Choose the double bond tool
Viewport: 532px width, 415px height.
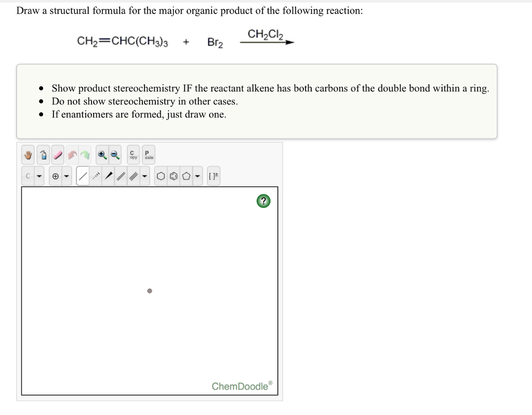click(121, 176)
